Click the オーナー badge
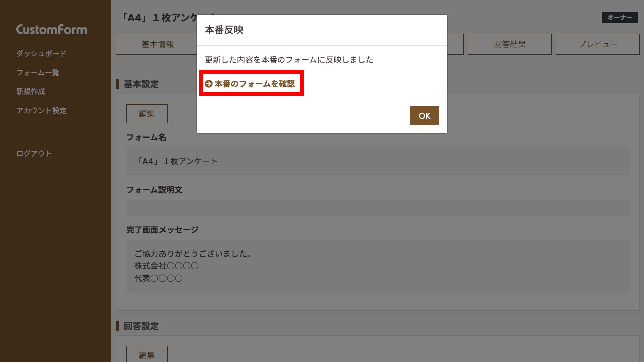 [x=620, y=18]
